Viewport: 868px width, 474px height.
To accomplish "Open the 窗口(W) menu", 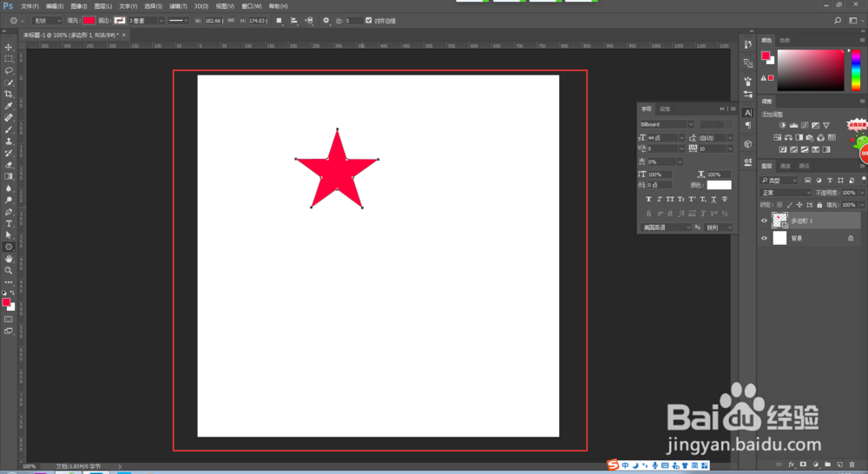I will (x=252, y=6).
